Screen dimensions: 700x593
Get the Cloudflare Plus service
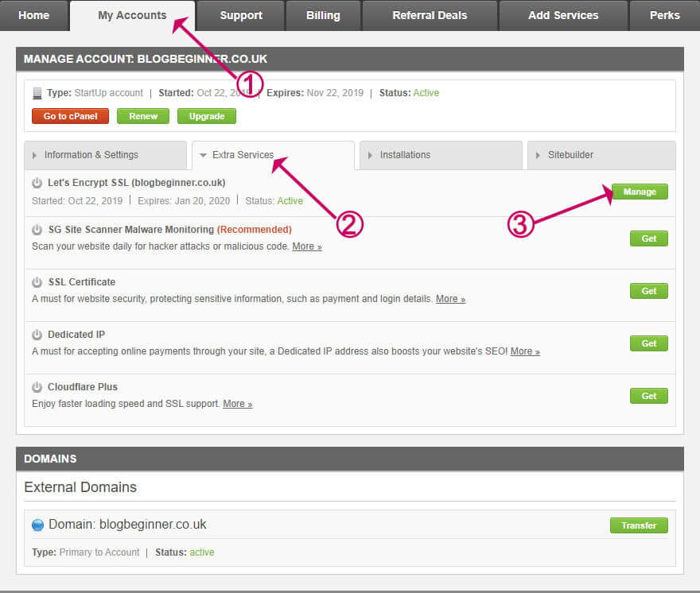(649, 396)
